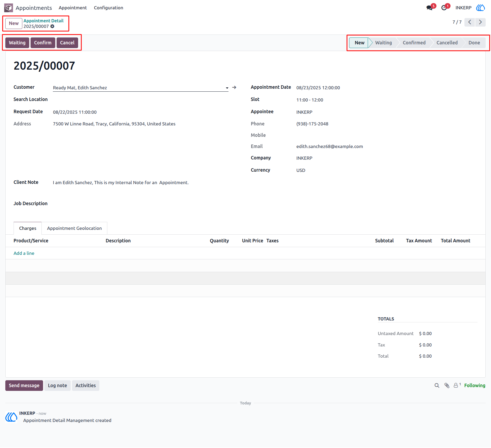The height and width of the screenshot is (448, 491).
Task: Click the Slot value 11:00 - 12:00
Action: pyautogui.click(x=310, y=100)
